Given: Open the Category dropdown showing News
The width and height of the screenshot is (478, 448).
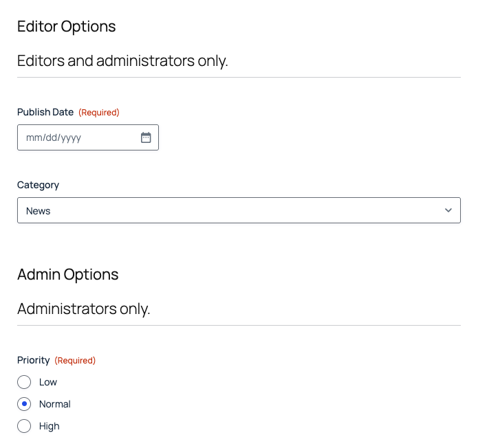Looking at the screenshot, I should (239, 210).
